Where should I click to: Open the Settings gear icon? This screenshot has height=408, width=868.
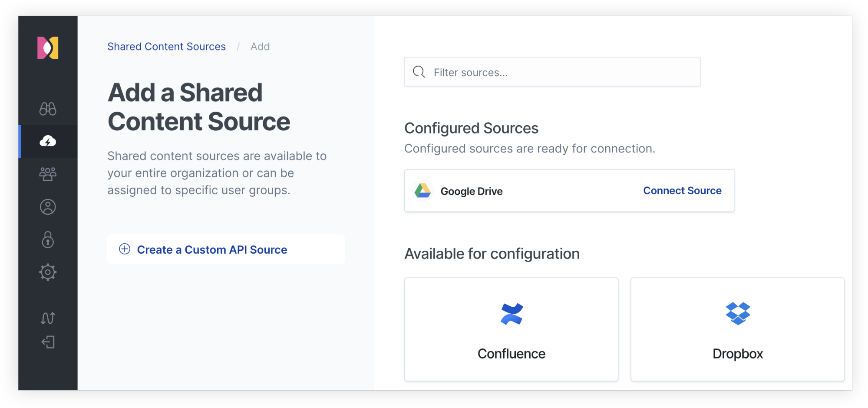48,272
